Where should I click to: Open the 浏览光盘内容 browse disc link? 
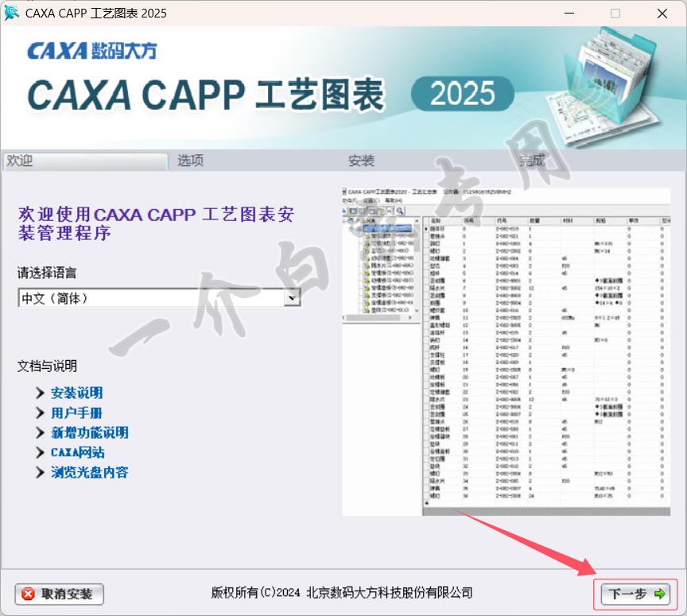(x=89, y=472)
